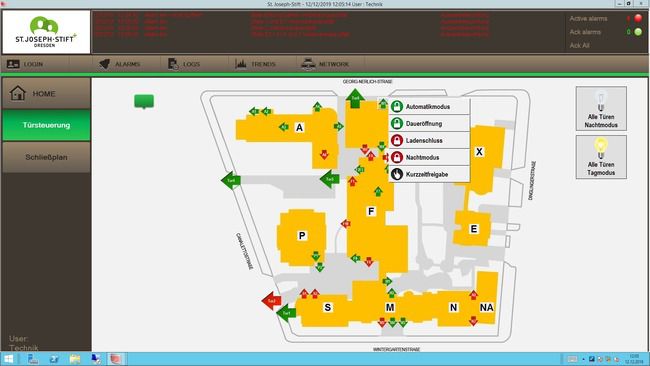This screenshot has height=366, width=650.
Task: Activate Kurzzeitfreigabe hand icon
Action: [x=397, y=174]
